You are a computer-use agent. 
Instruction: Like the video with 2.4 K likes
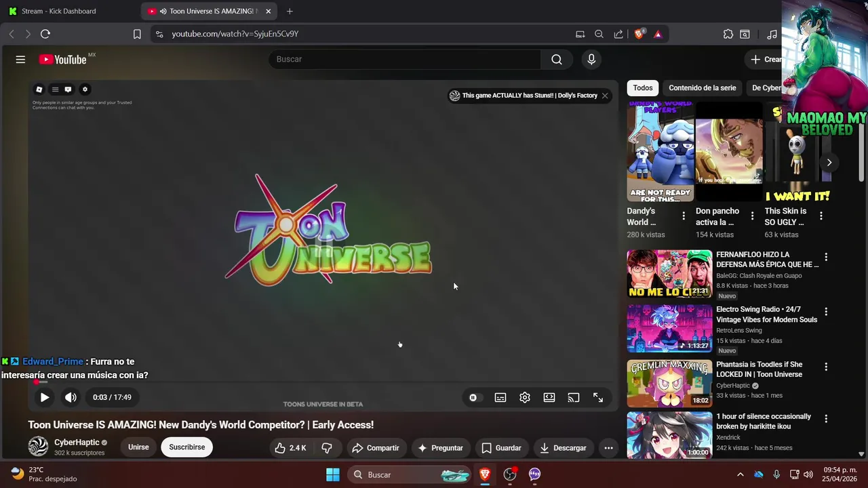[x=290, y=447]
